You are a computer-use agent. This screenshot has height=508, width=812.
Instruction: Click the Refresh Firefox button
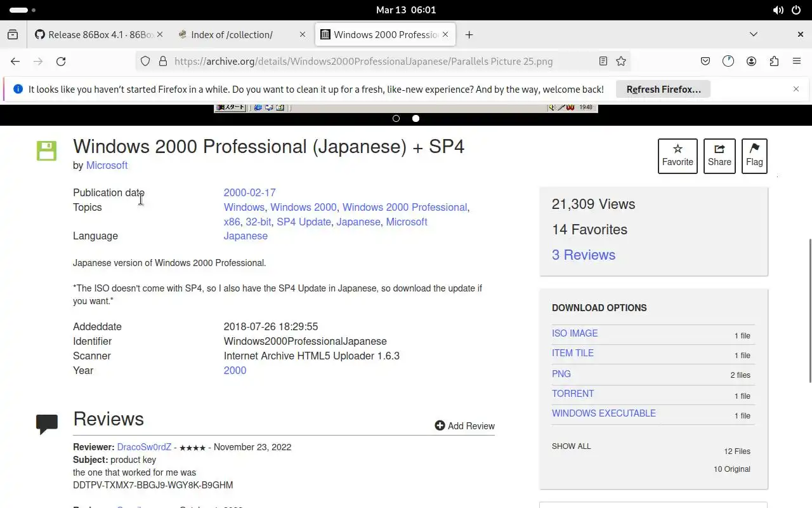(x=664, y=90)
